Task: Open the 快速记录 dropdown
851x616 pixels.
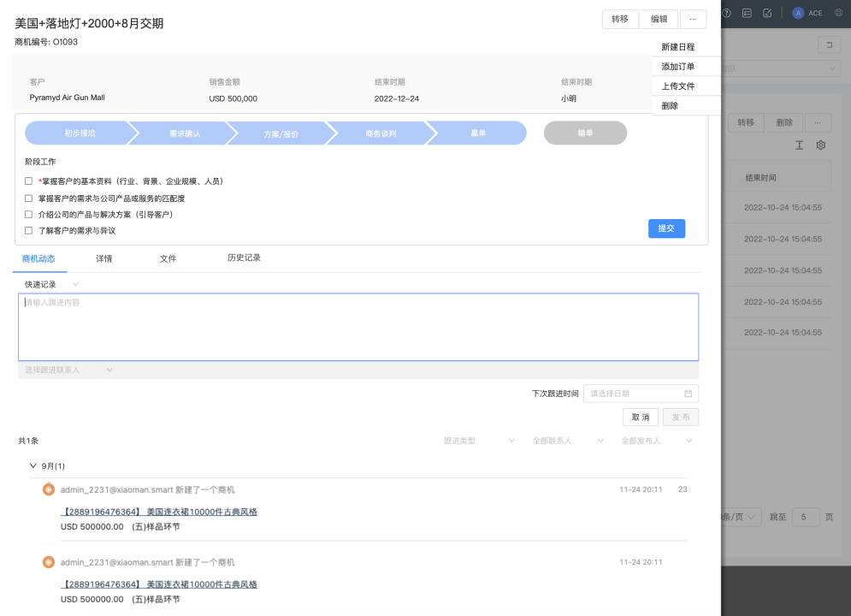Action: click(51, 284)
